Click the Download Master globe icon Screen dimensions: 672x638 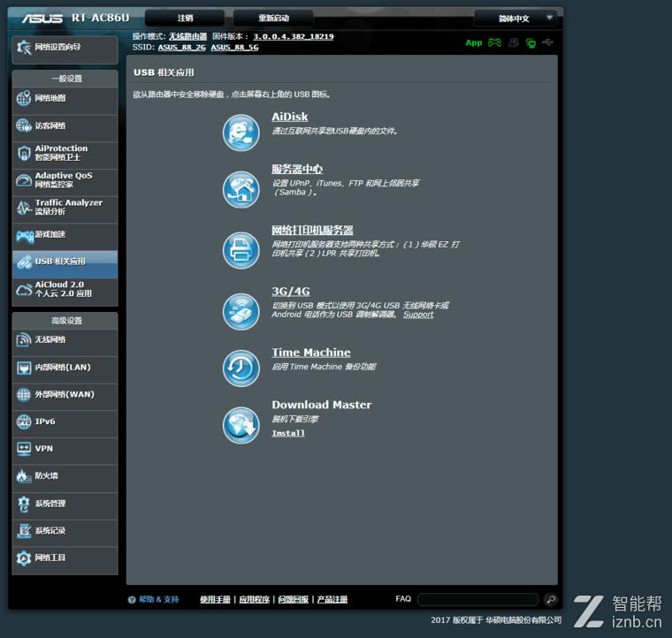(241, 425)
